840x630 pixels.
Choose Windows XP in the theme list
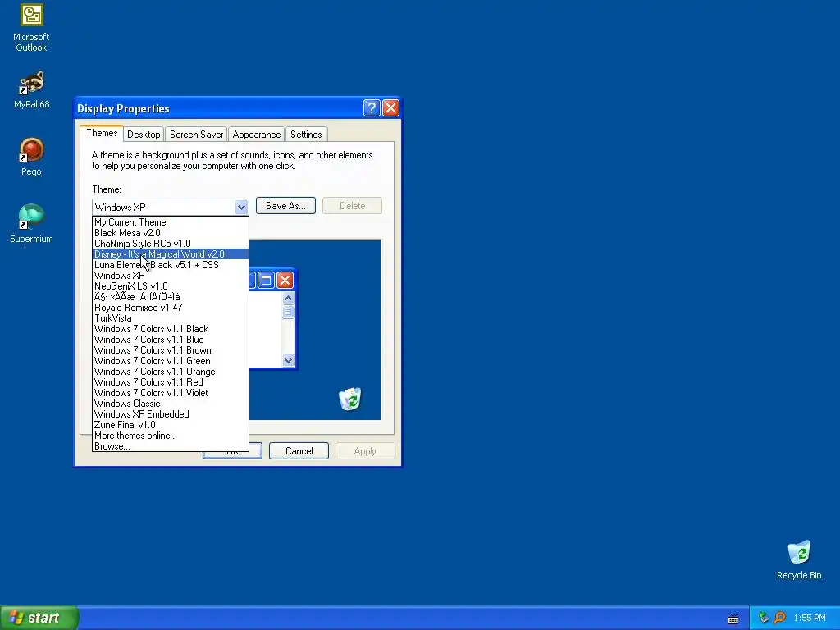tap(171, 276)
